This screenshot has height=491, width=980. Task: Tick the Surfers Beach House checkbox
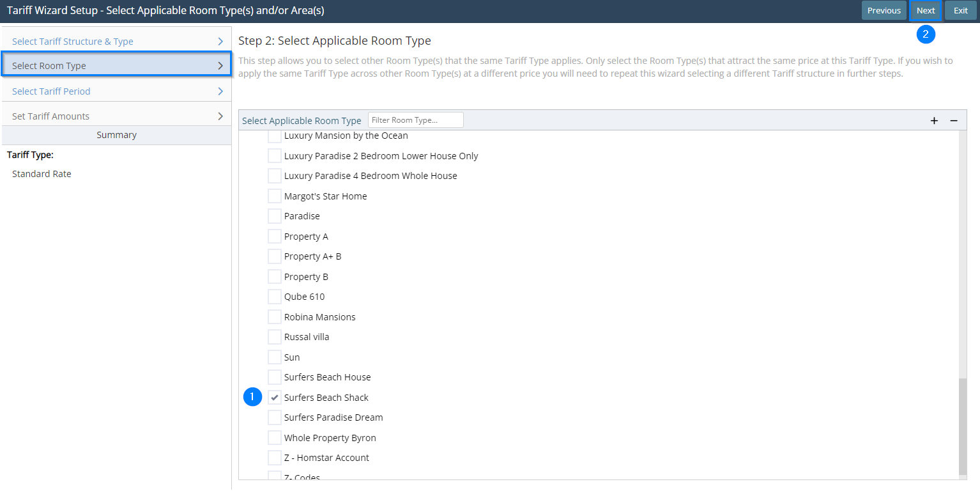pyautogui.click(x=275, y=377)
